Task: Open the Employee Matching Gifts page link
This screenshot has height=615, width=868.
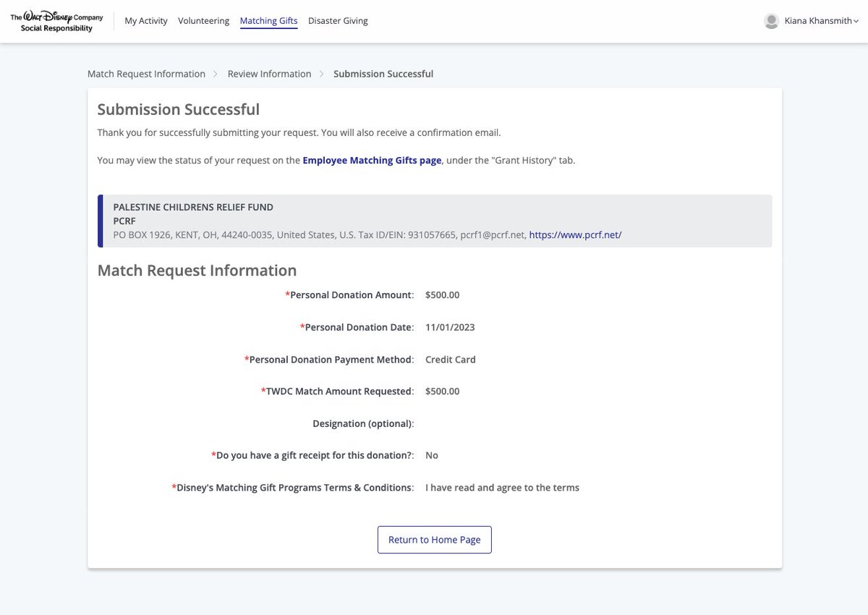Action: pyautogui.click(x=372, y=161)
